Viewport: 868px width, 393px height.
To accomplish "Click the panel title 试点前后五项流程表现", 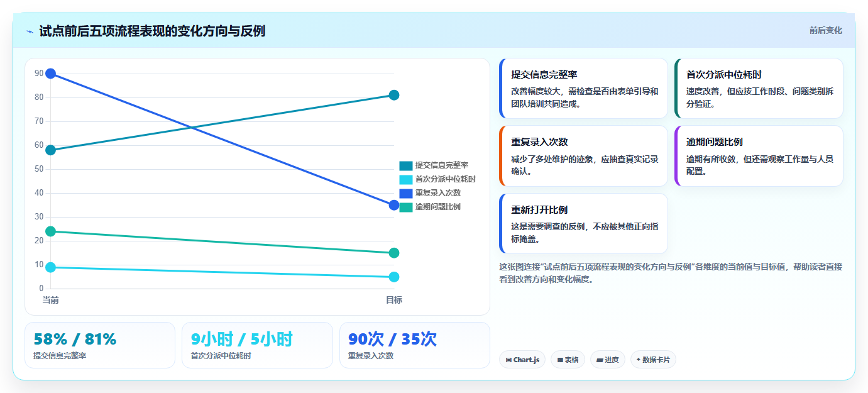I will click(152, 31).
